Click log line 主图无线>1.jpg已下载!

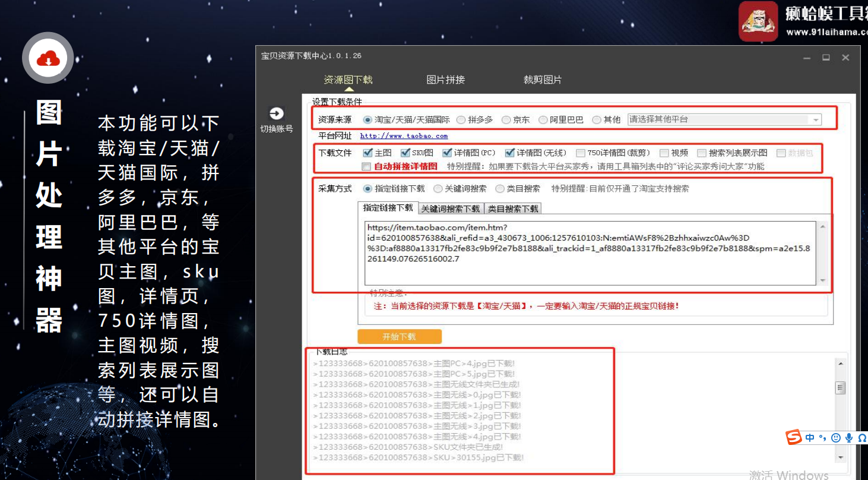[x=416, y=405]
